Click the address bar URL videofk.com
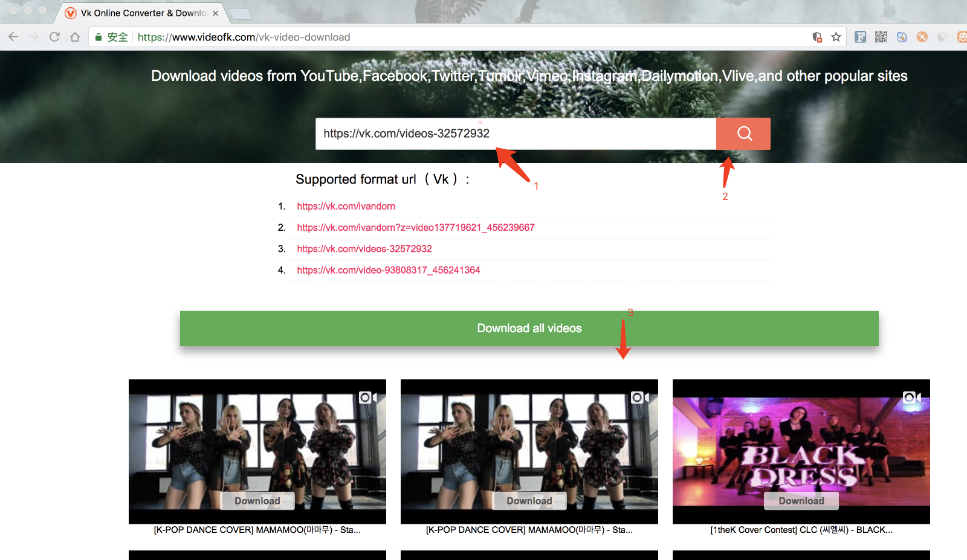The height and width of the screenshot is (560, 967). pyautogui.click(x=244, y=37)
